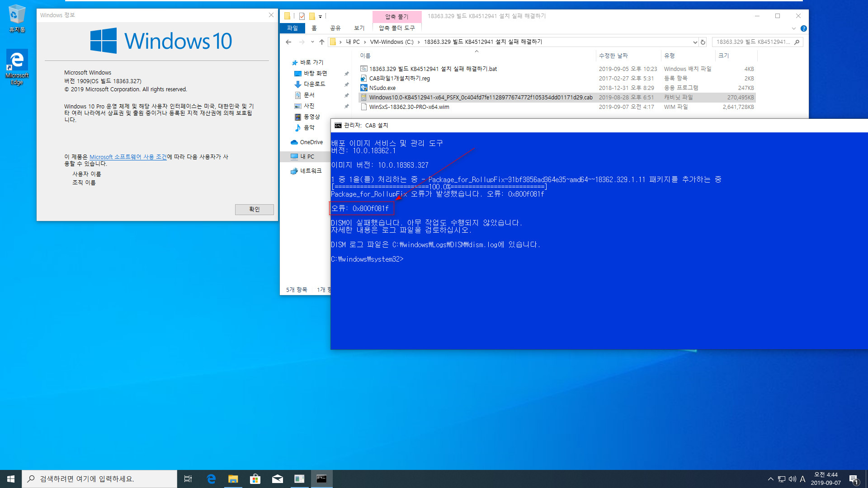The image size is (868, 488).
Task: Click the 확인 button in Windows 정보
Action: (x=254, y=209)
